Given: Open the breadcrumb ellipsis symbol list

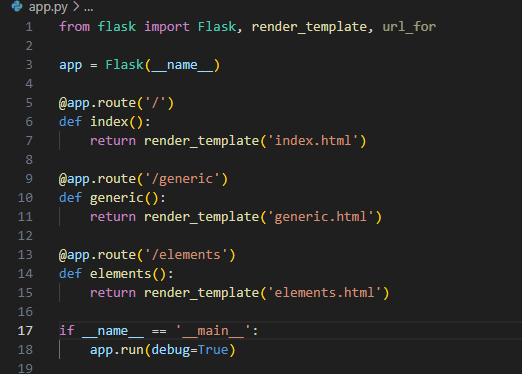Looking at the screenshot, I should (x=89, y=7).
